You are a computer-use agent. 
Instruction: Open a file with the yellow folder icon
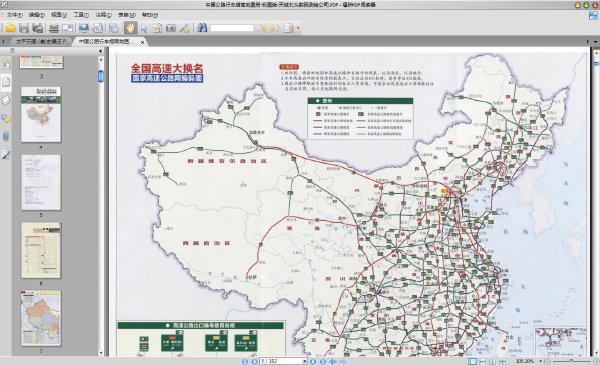tap(10, 28)
